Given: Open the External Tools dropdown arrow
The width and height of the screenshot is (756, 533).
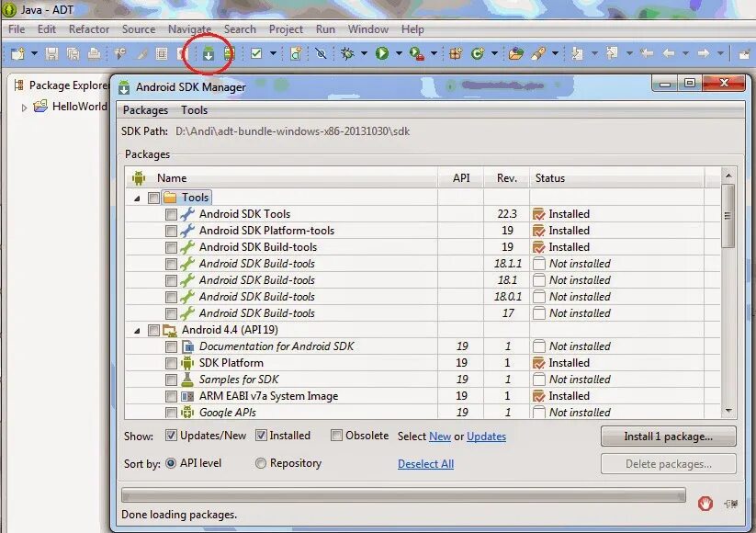Looking at the screenshot, I should pyautogui.click(x=434, y=53).
